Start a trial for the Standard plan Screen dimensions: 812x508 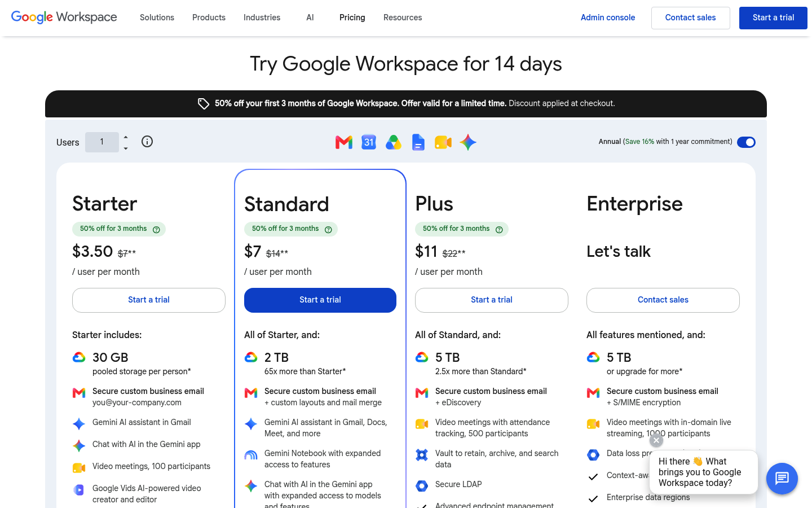[x=320, y=300]
